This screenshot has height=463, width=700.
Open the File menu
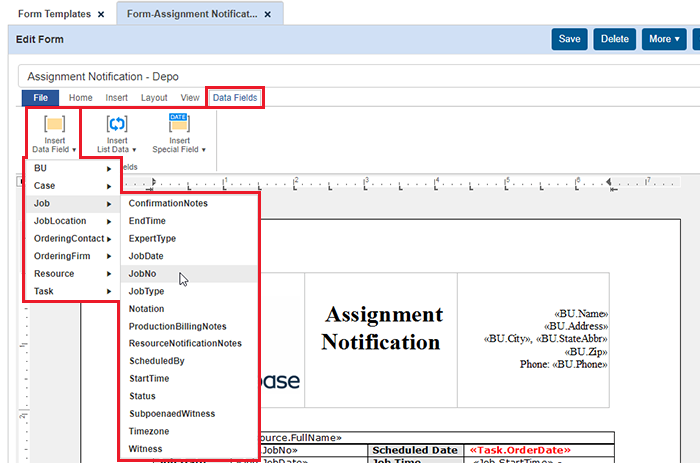(x=40, y=98)
